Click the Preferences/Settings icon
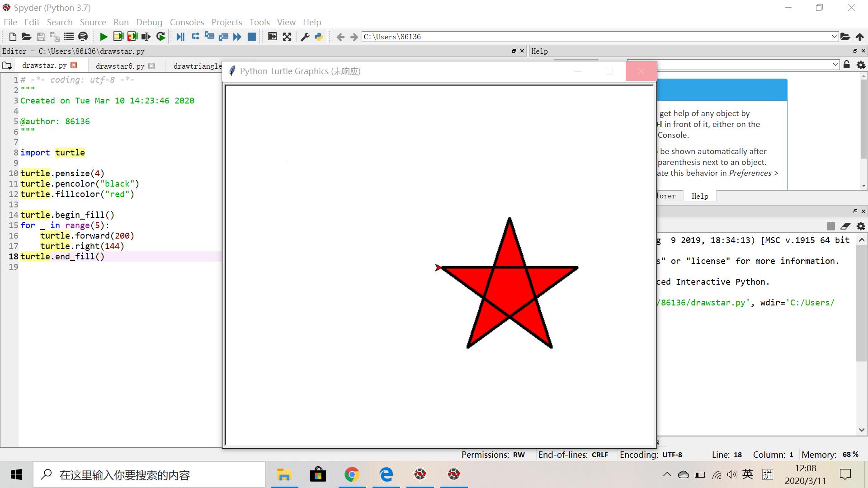868x488 pixels. (x=304, y=37)
